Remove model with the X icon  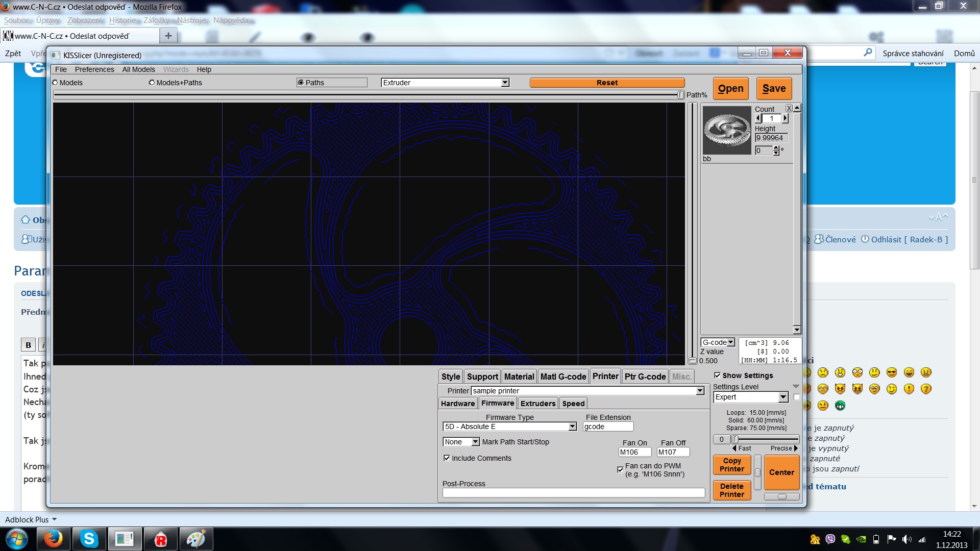[x=789, y=108]
